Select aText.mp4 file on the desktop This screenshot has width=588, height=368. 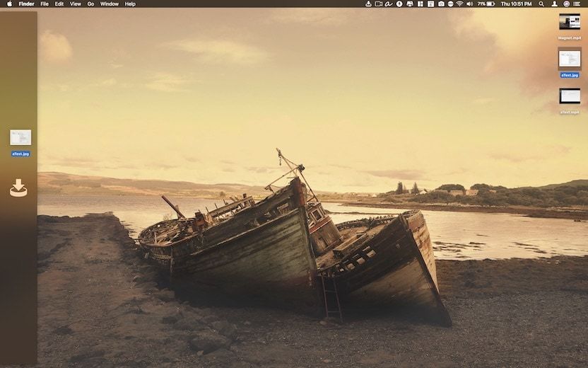(x=570, y=96)
